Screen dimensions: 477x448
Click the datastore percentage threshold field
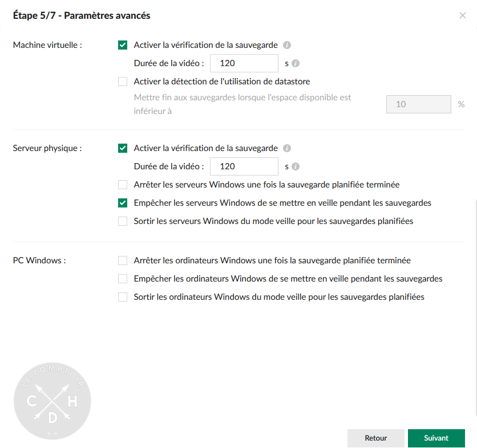(418, 104)
